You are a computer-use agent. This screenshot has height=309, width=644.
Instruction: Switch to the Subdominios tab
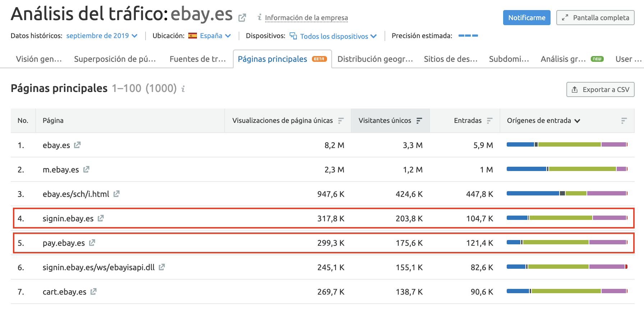click(x=509, y=59)
